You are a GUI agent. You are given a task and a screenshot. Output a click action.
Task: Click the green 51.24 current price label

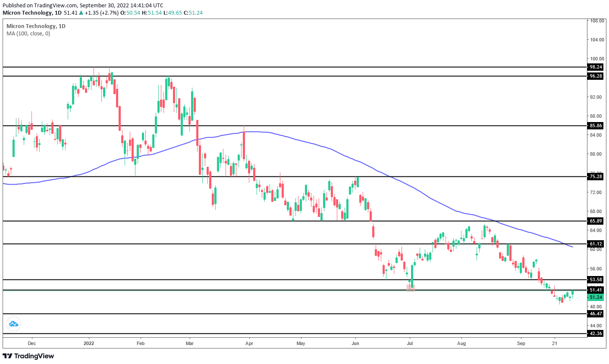(596, 298)
